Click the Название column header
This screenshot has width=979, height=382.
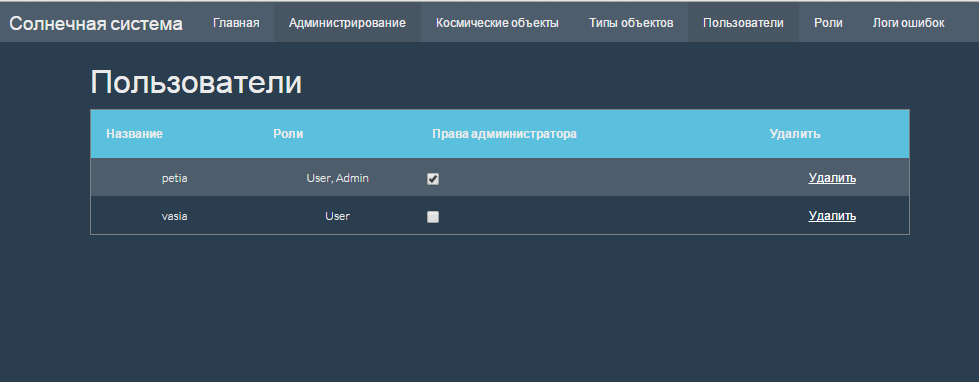click(134, 134)
